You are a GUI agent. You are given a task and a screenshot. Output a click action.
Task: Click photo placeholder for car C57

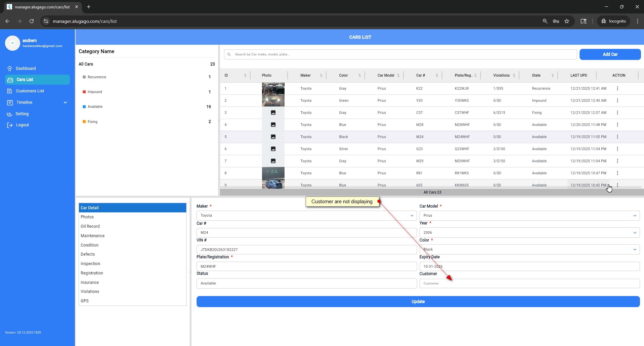click(x=273, y=113)
